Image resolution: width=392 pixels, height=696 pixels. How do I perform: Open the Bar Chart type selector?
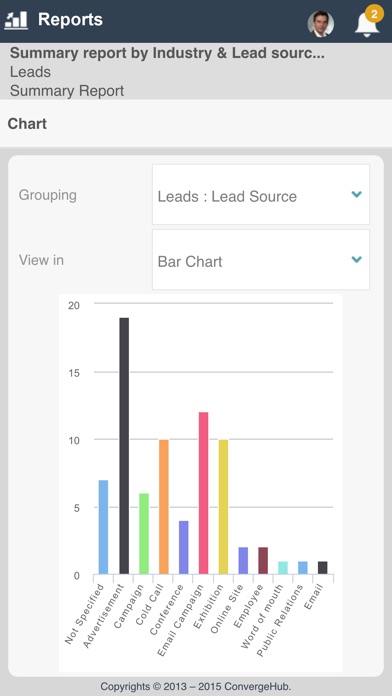click(x=261, y=260)
